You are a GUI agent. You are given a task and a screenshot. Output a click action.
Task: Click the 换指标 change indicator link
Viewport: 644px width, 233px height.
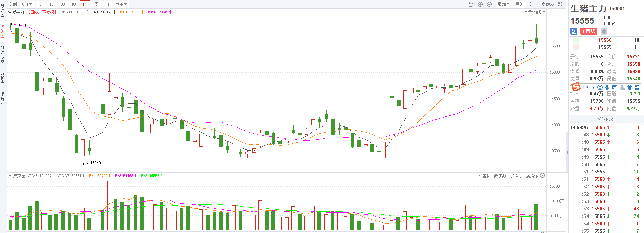pos(532,176)
